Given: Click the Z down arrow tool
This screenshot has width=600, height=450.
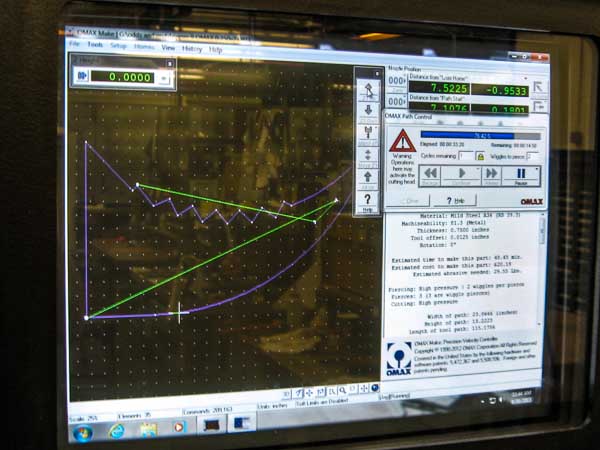Looking at the screenshot, I should 368,112.
